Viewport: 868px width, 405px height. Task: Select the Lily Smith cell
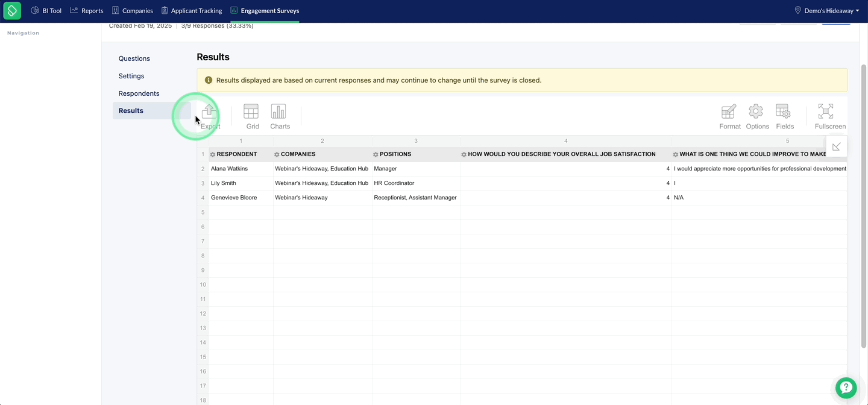click(x=241, y=183)
